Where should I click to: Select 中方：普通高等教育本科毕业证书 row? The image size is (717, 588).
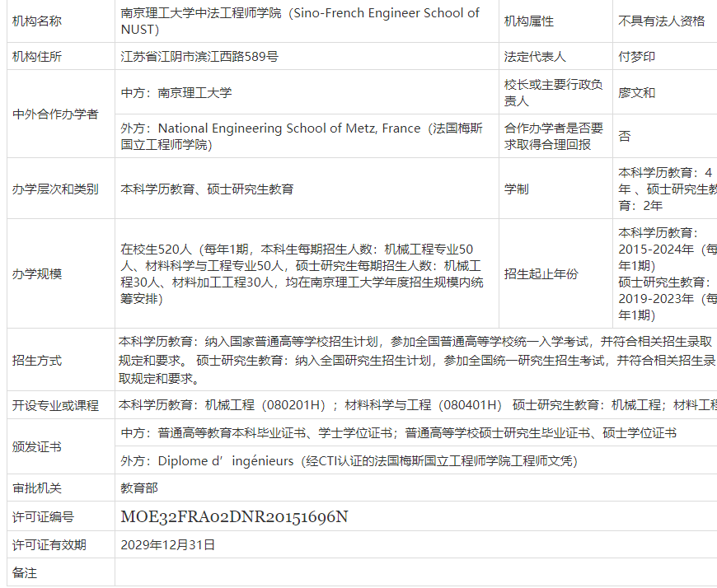(x=398, y=433)
